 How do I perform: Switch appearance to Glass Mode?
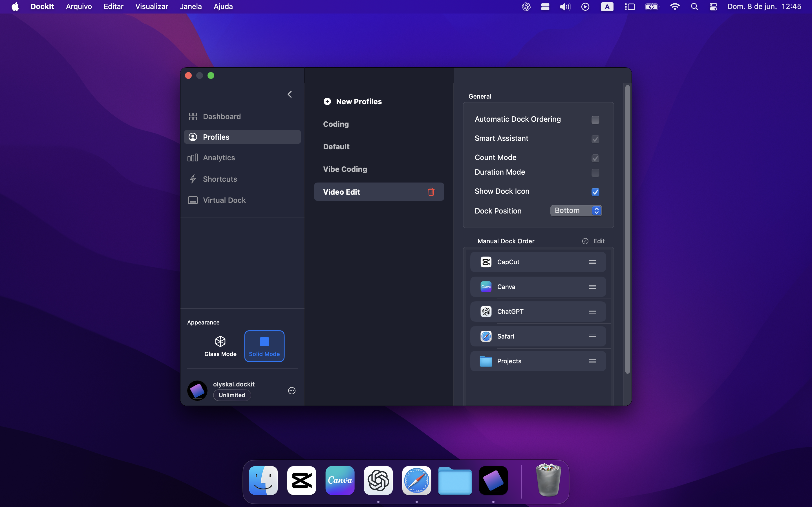(x=220, y=346)
